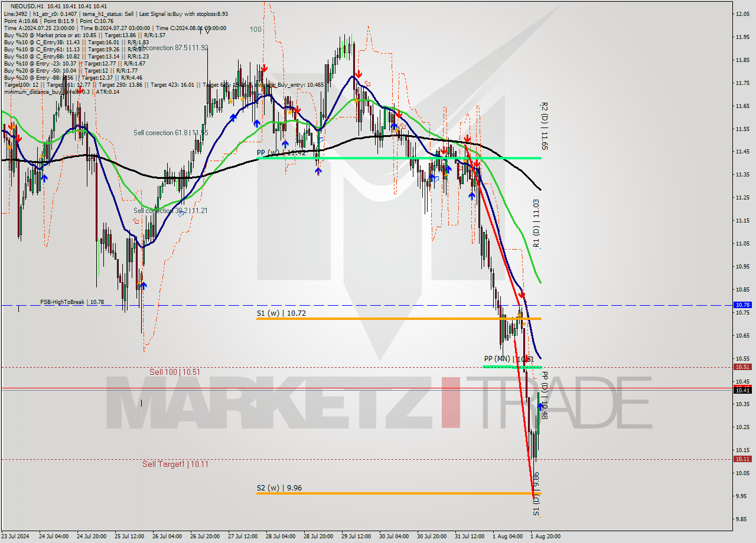The height and width of the screenshot is (543, 756).
Task: Click the 'Sell 100 | 10.51' label
Action: pyautogui.click(x=175, y=372)
